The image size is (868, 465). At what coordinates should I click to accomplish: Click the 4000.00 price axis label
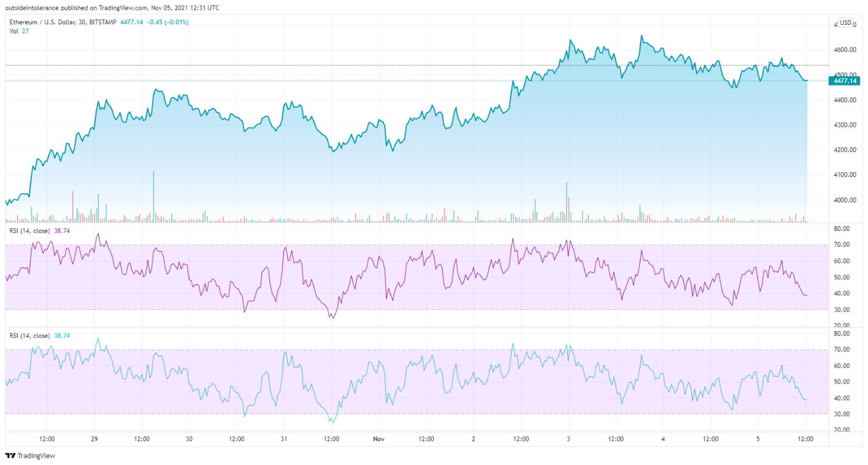[x=844, y=200]
